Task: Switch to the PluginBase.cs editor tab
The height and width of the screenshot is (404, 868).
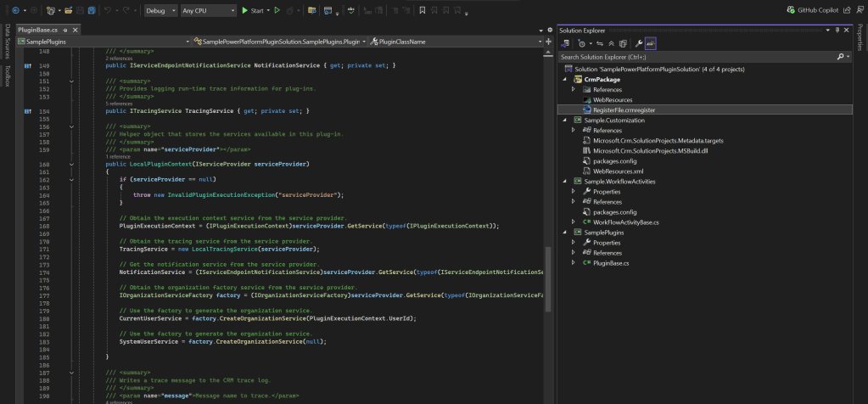Action: tap(37, 30)
